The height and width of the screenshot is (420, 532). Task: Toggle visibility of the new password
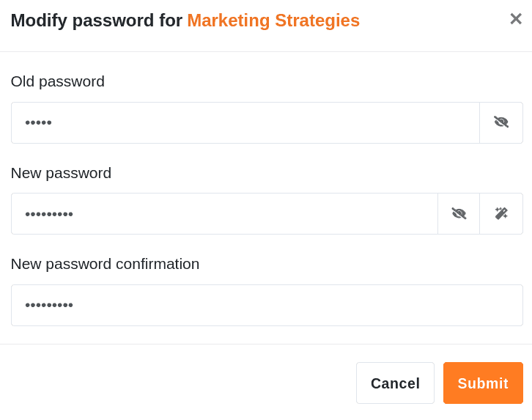(459, 214)
